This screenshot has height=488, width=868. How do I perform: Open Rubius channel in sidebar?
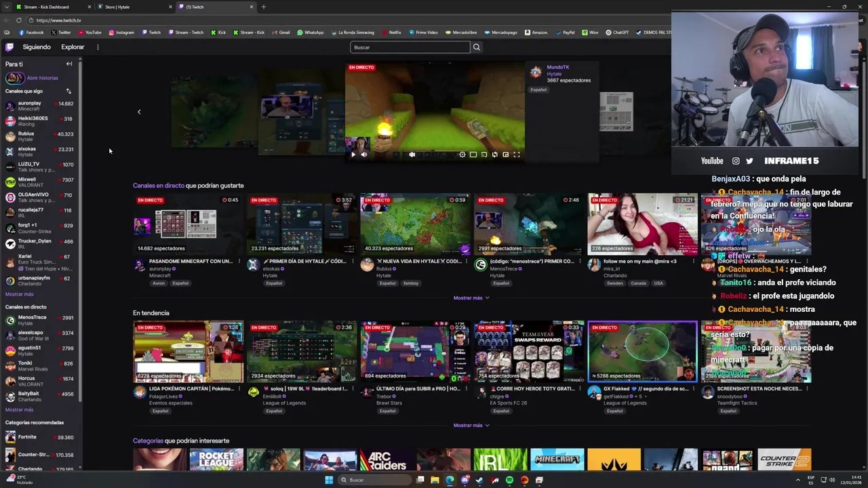coord(41,136)
